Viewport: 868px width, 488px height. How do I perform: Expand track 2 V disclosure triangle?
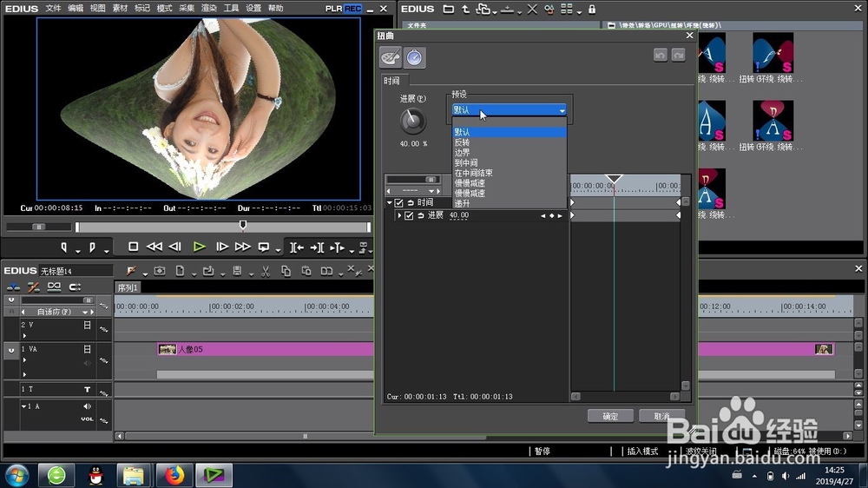pyautogui.click(x=24, y=336)
